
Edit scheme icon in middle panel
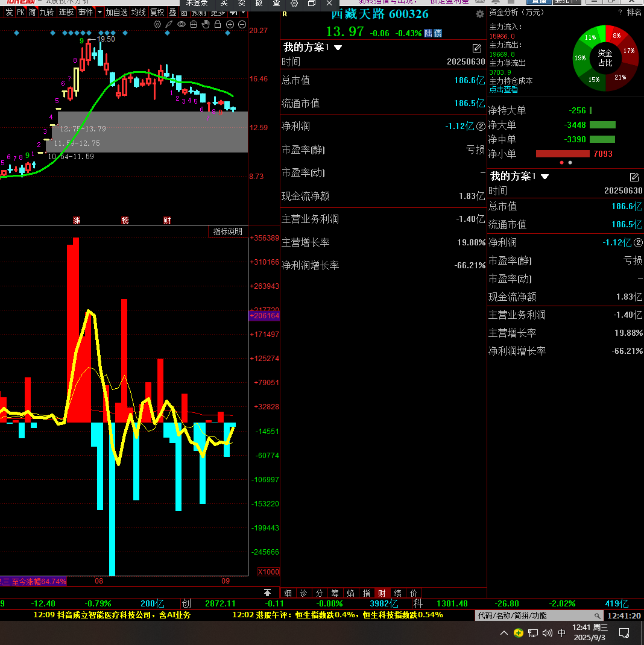click(477, 48)
